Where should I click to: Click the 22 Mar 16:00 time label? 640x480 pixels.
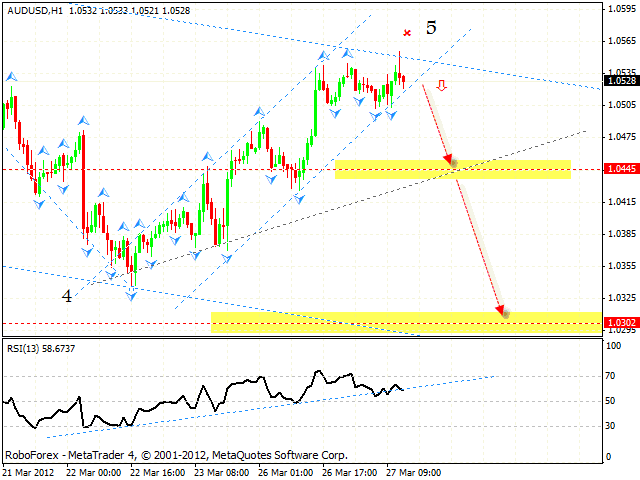click(x=158, y=473)
